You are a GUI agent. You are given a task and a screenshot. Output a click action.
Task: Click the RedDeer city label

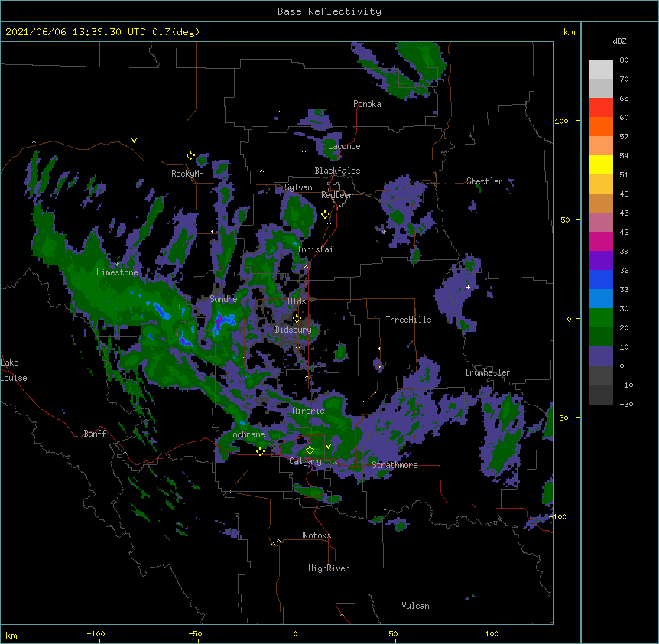coord(336,195)
